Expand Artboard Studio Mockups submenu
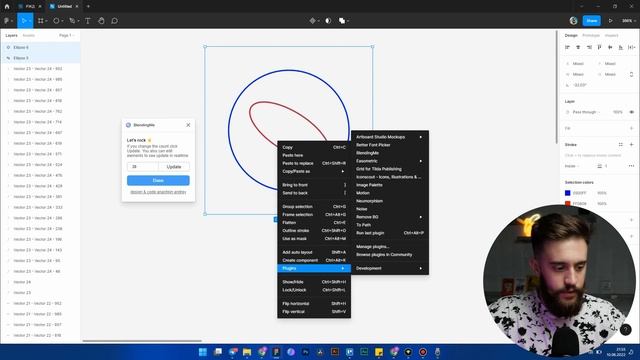This screenshot has width=640, height=360. coord(389,137)
